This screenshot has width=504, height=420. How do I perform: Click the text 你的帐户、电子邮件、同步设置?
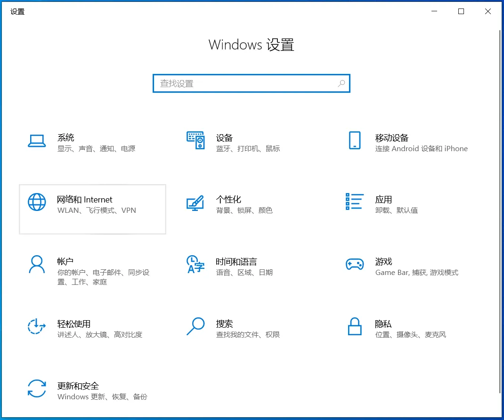pos(104,277)
